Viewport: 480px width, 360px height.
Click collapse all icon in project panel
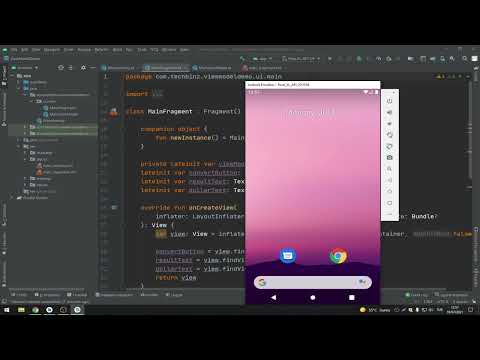coord(70,68)
